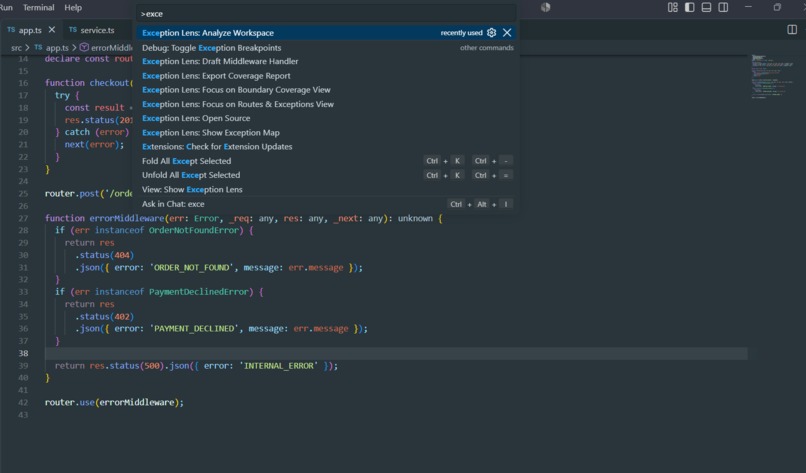
Task: Click status(402) on line 35
Action: pyautogui.click(x=104, y=316)
